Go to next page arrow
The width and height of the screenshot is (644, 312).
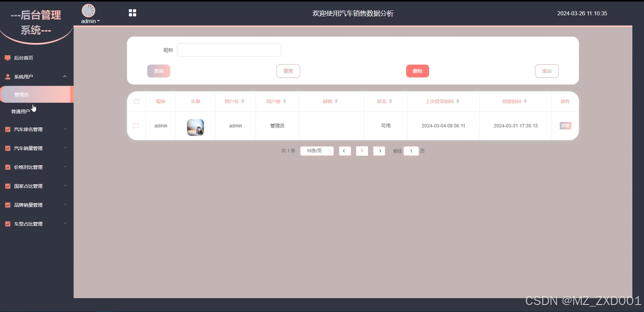pos(379,151)
